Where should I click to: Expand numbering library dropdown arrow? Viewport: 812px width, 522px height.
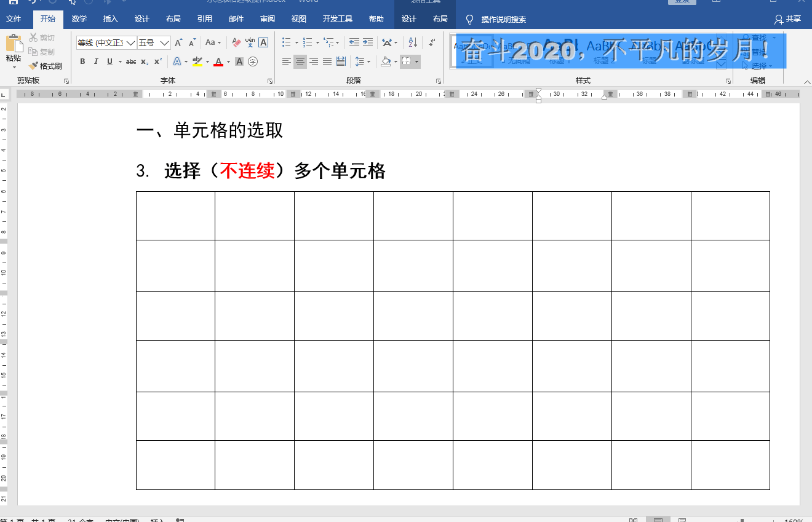pyautogui.click(x=317, y=43)
